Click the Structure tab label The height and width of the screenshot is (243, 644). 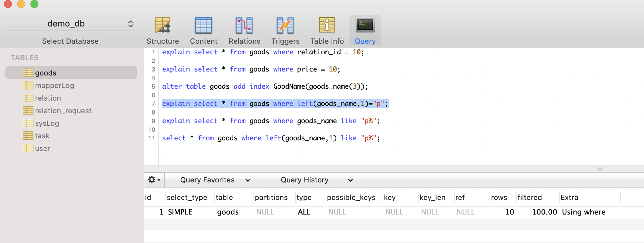[x=163, y=41]
